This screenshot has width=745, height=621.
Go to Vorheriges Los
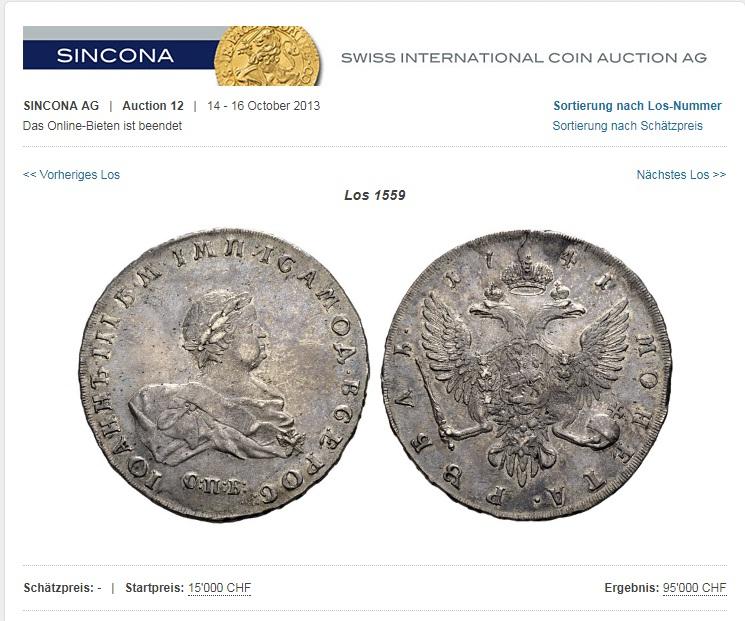click(71, 175)
